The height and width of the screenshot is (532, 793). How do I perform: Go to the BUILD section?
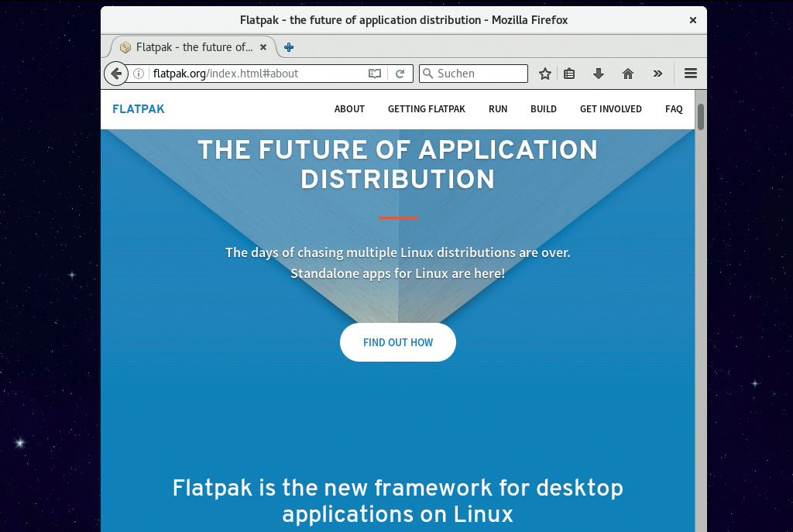[x=543, y=109]
